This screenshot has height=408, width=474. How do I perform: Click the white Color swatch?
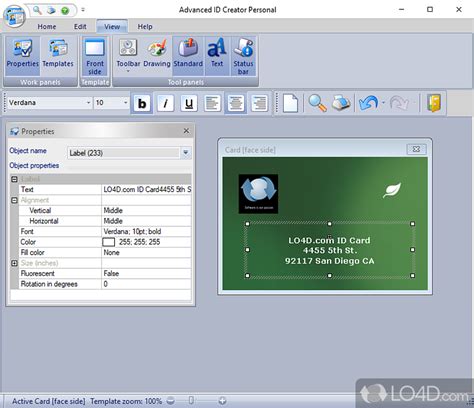coord(109,242)
